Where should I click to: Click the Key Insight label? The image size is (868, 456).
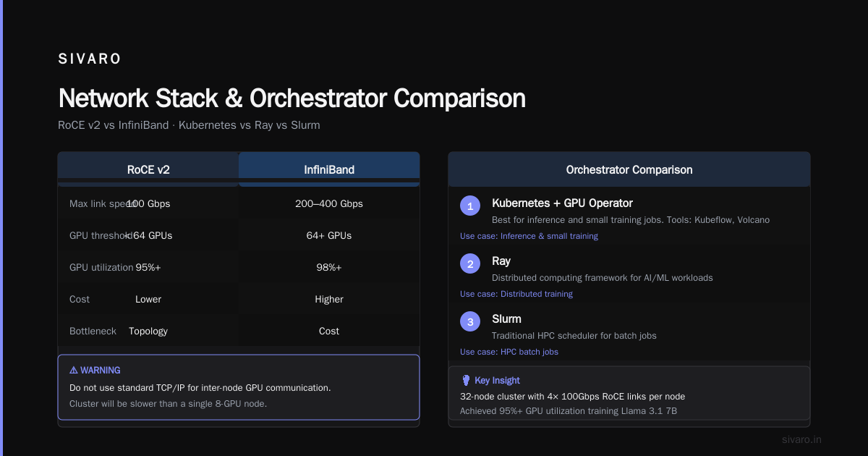point(497,380)
